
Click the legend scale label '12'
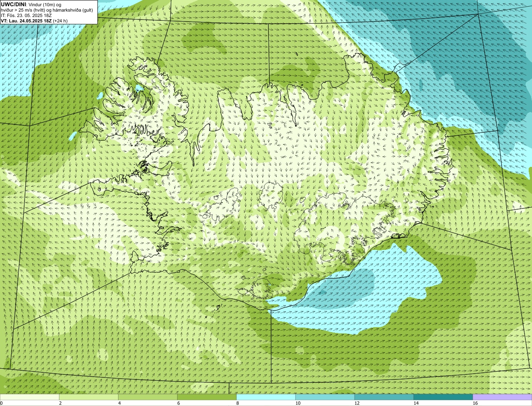pyautogui.click(x=357, y=403)
